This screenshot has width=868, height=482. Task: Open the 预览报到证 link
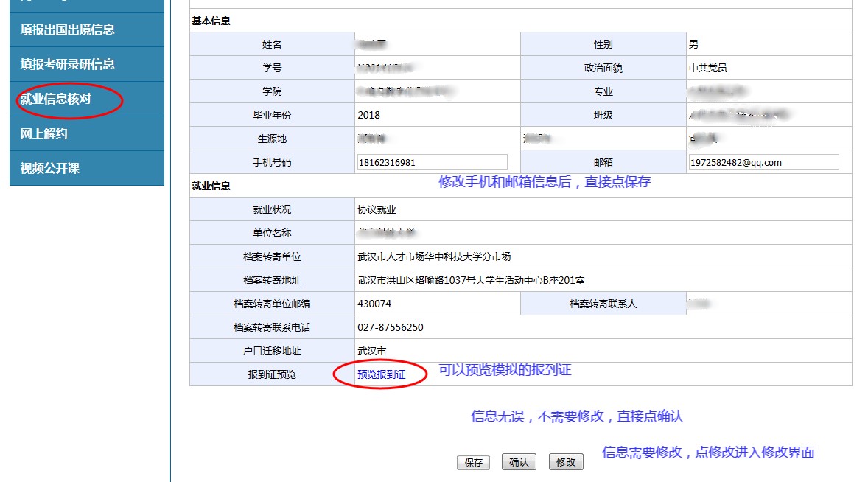point(381,374)
